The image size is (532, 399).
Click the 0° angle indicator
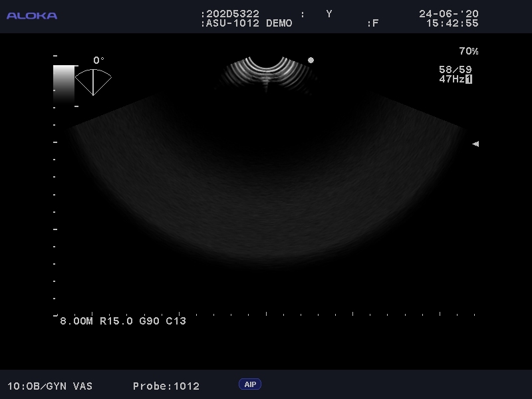pyautogui.click(x=98, y=61)
